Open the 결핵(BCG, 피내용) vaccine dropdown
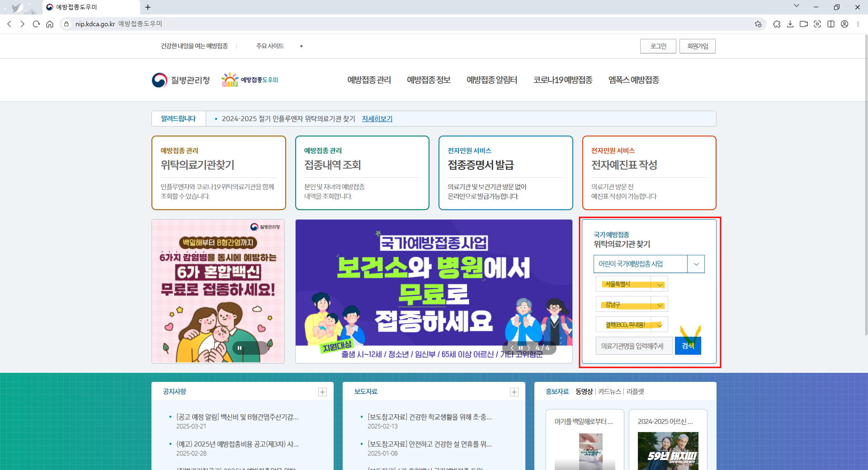Viewport: 868px width, 470px height. [632, 324]
